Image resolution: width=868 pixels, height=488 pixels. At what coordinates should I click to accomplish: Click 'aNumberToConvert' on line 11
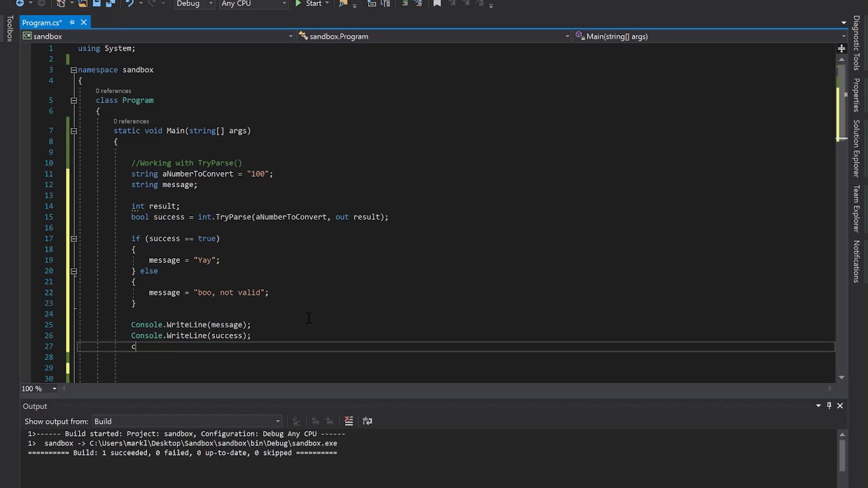coord(197,174)
